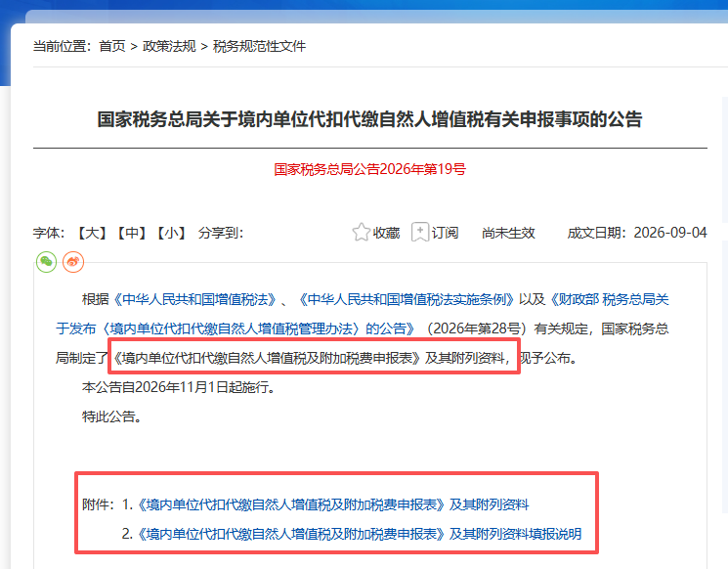Click 成文日期：2026-09-04 text
The height and width of the screenshot is (569, 728).
637,233
